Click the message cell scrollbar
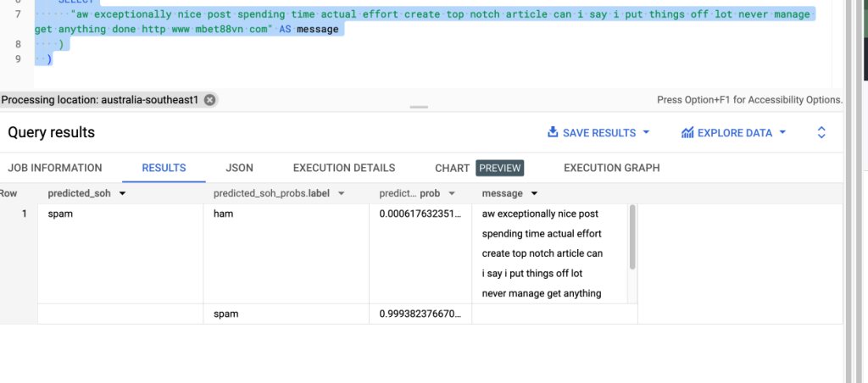Viewport: 868px width, 383px height. [x=632, y=237]
